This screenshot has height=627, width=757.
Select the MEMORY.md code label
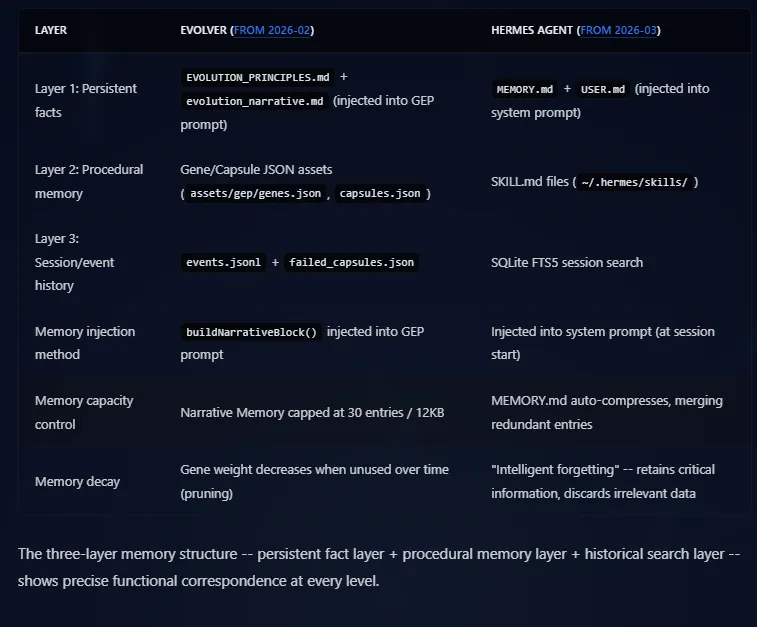[524, 89]
